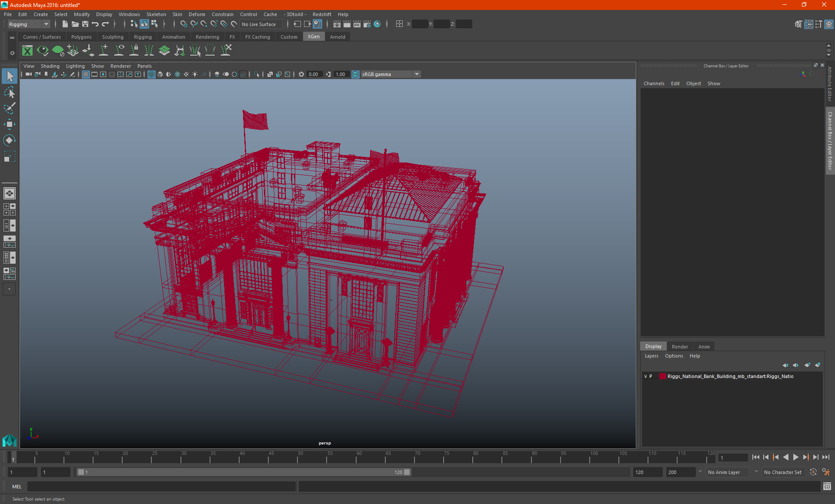835x504 pixels.
Task: Click the IPR render icon
Action: (x=357, y=24)
